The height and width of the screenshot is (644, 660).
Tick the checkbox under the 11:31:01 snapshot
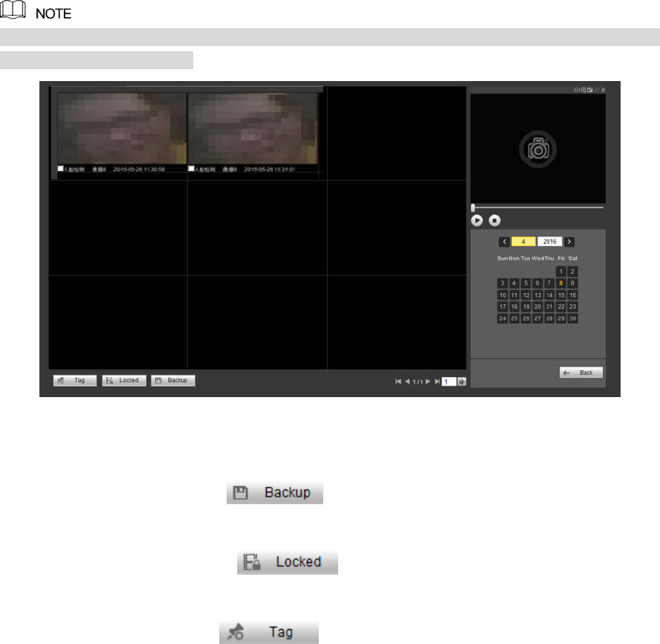point(191,169)
